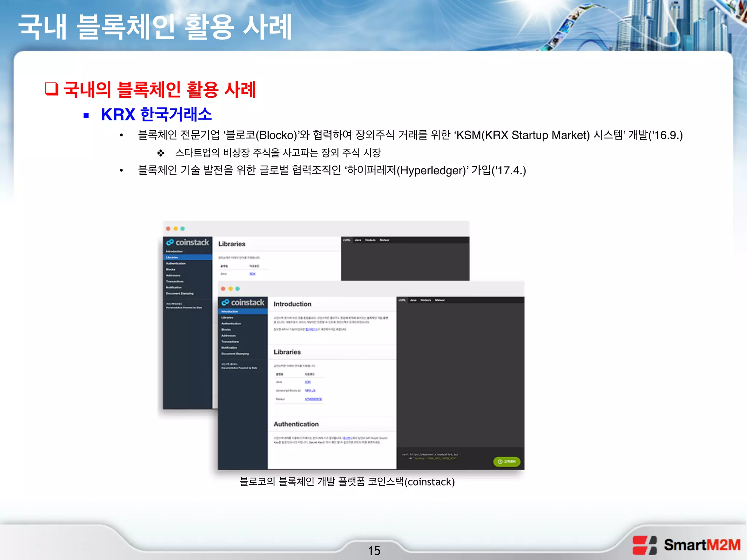Image resolution: width=747 pixels, height=560 pixels.
Task: Select cURL tab in front window code pane
Action: click(x=402, y=300)
